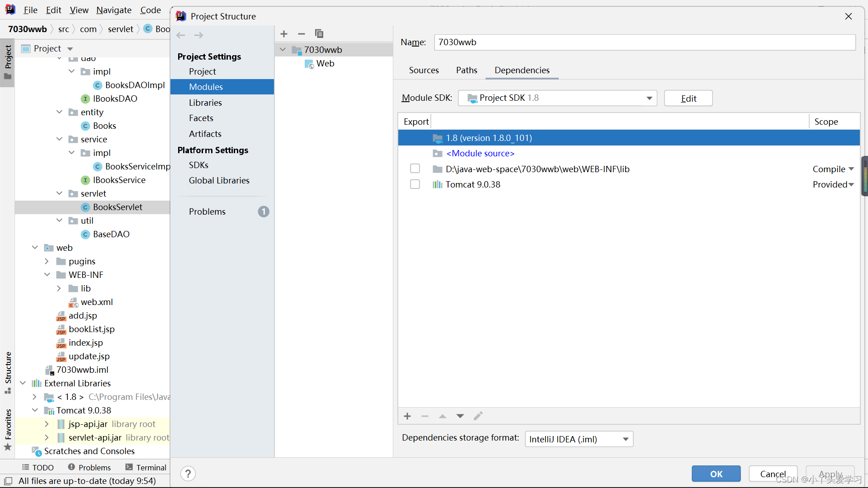Click the copy module icon
868x488 pixels.
click(x=319, y=34)
